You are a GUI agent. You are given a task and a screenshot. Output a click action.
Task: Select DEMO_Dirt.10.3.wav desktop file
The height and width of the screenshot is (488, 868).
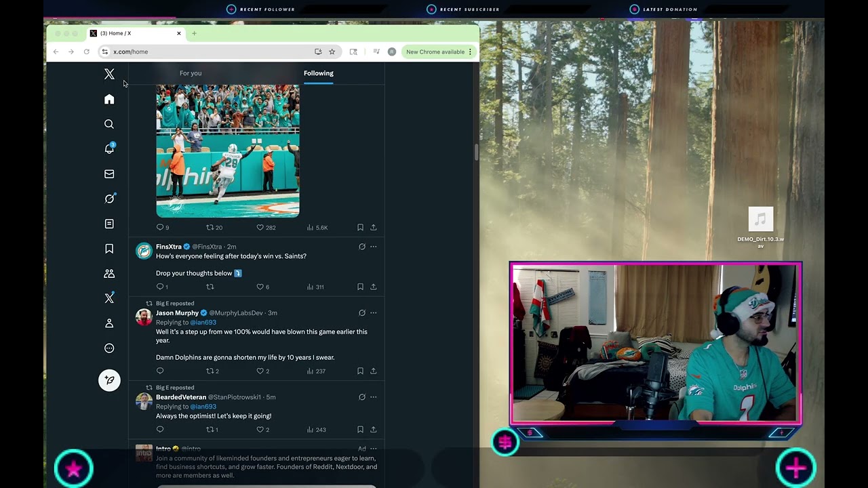(x=761, y=228)
